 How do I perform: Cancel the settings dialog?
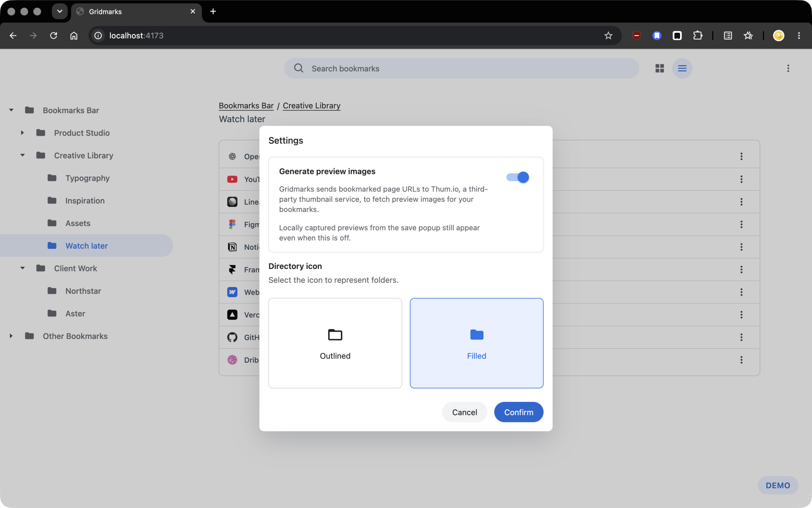coord(464,412)
